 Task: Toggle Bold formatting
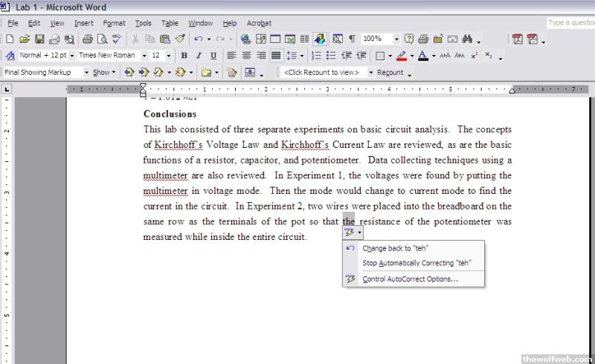click(x=183, y=56)
